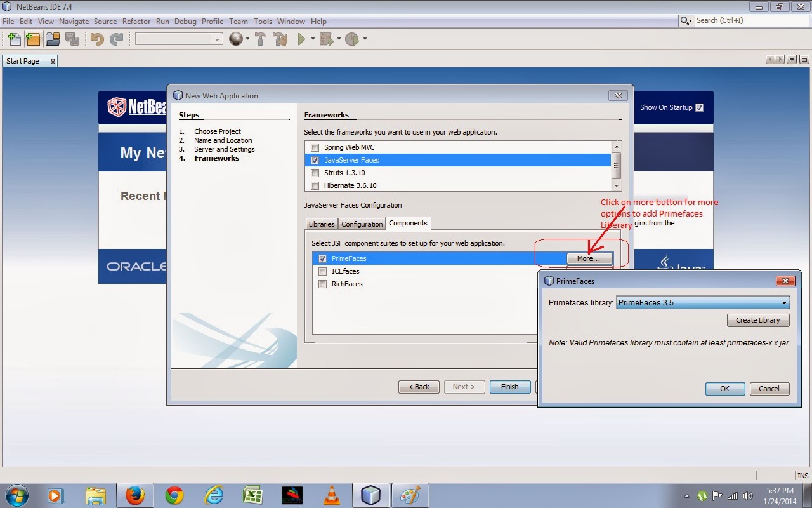Image resolution: width=812 pixels, height=508 pixels.
Task: Open Windows Media Player from taskbar
Action: (x=56, y=495)
